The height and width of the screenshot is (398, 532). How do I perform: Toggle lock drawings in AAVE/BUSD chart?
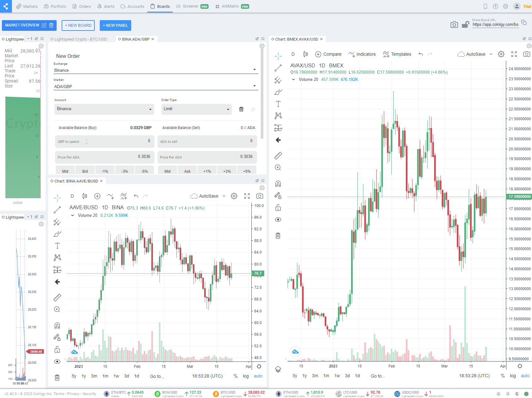point(57,350)
